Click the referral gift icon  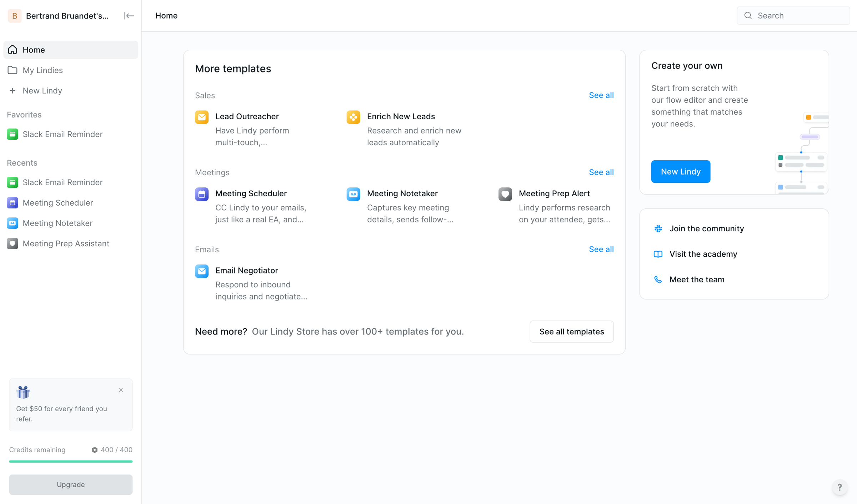(x=23, y=392)
